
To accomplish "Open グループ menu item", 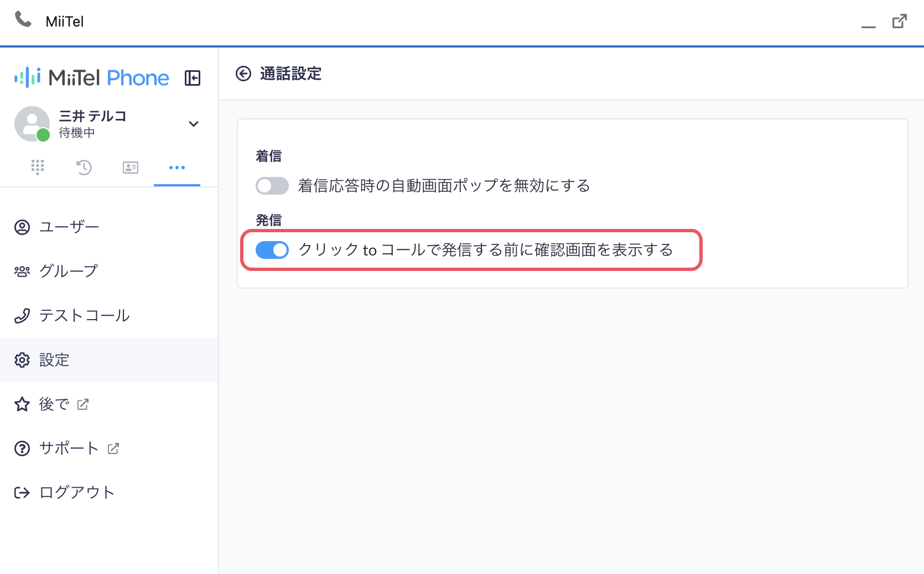I will (109, 272).
